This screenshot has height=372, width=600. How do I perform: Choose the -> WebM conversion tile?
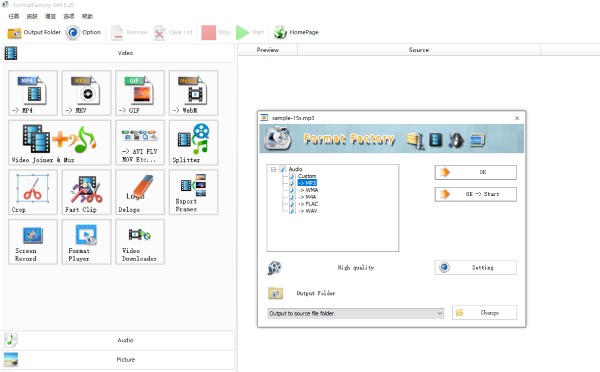coord(194,93)
